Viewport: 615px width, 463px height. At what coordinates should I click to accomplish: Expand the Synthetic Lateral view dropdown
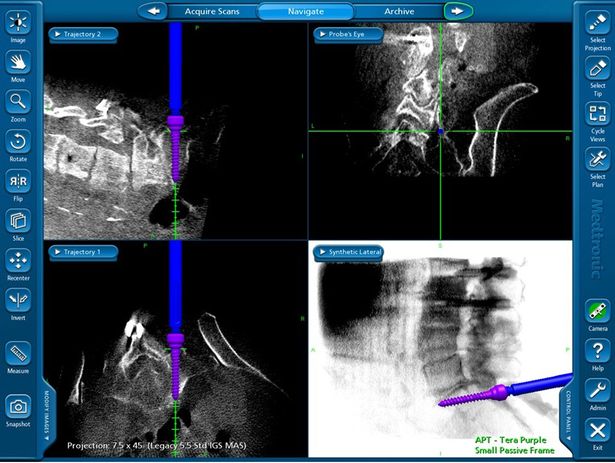click(349, 252)
